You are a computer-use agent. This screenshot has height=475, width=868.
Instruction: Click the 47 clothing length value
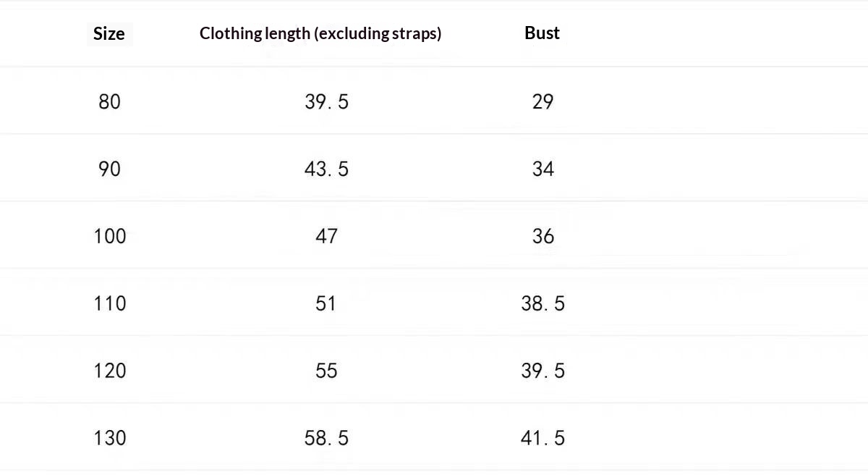tap(326, 236)
